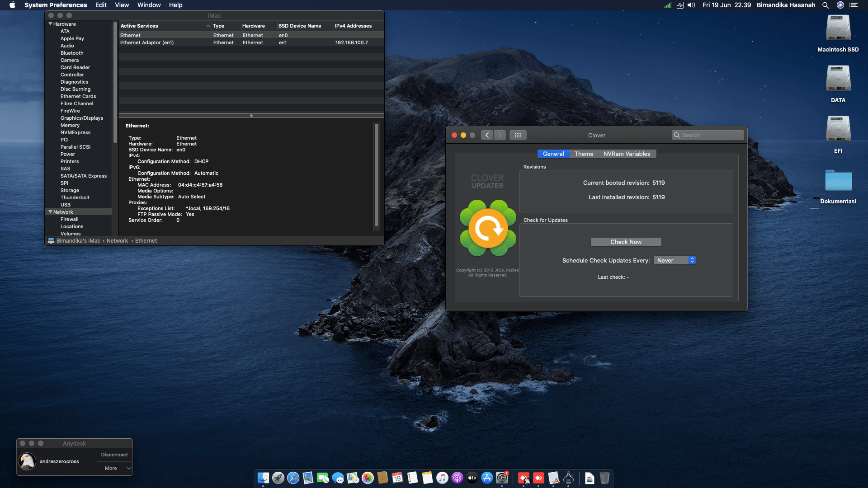Expand the More menu in Anydesk

point(114,468)
